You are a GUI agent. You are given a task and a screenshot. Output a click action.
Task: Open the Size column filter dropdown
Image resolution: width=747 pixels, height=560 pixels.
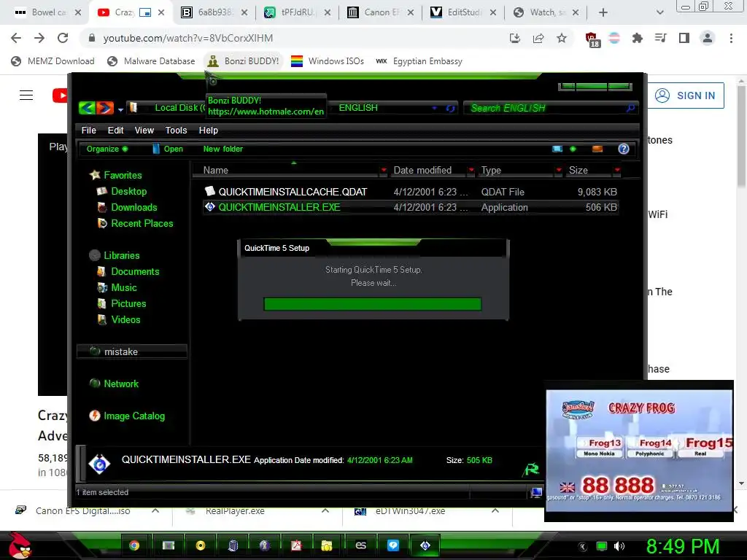(x=617, y=170)
